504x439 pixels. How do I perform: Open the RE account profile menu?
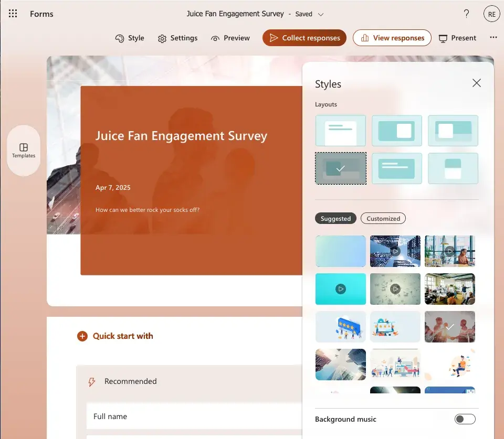(x=491, y=14)
